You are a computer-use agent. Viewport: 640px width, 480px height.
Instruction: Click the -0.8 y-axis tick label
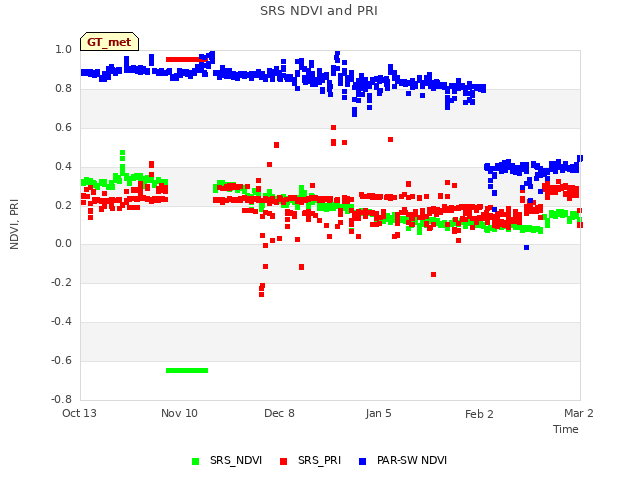point(62,399)
